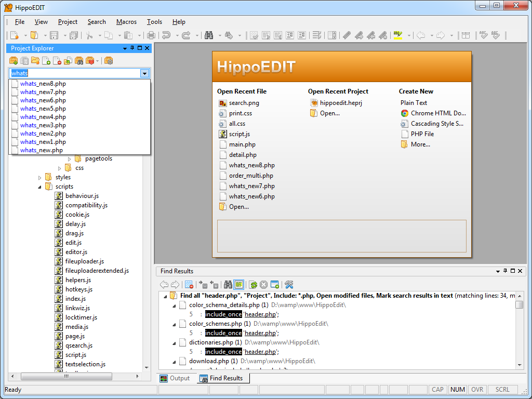532x399 pixels.
Task: Click Find Results vertical scrollbar thumb
Action: tap(519, 304)
